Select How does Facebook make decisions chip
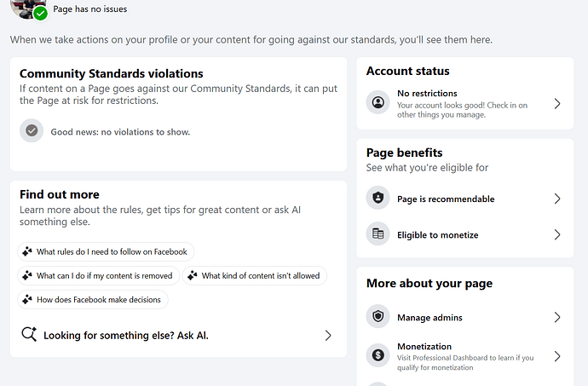 pos(93,300)
